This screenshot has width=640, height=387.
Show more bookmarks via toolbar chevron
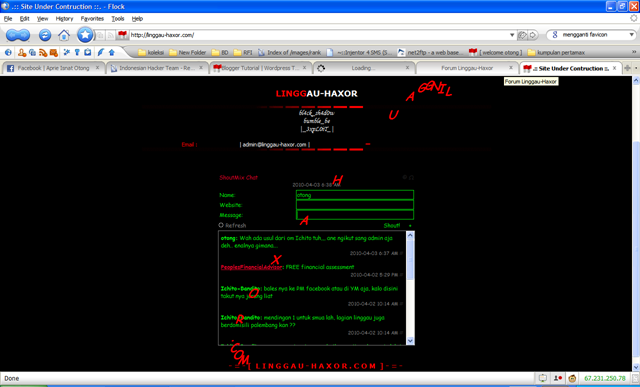(x=634, y=52)
